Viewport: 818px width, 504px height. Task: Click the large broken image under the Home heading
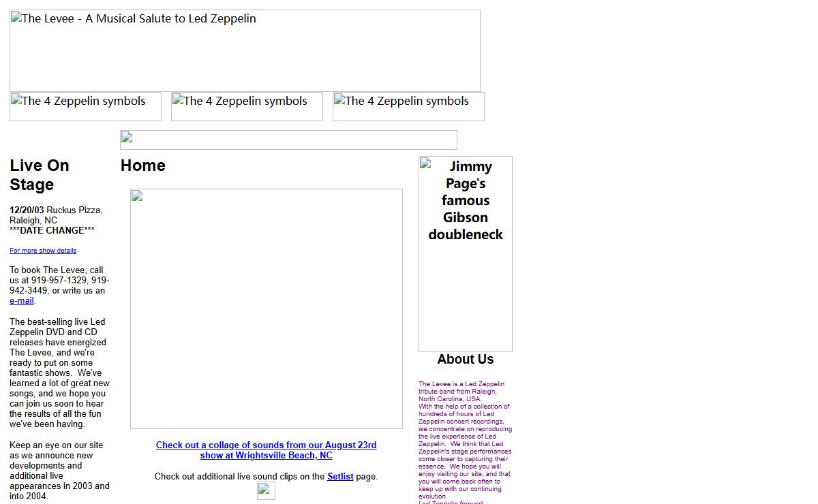click(x=267, y=309)
